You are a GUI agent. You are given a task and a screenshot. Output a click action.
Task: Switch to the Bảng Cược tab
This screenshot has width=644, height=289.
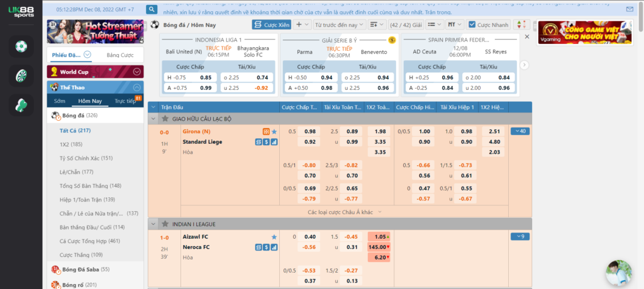coord(121,55)
